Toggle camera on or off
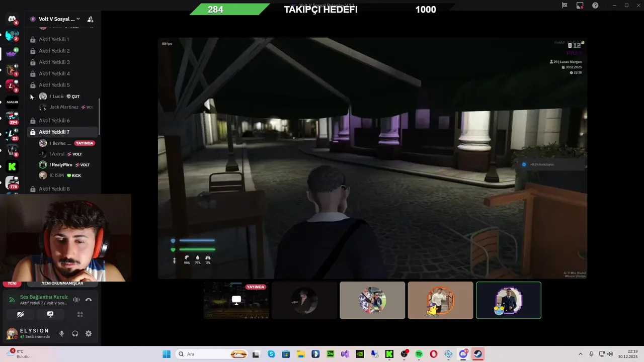 pyautogui.click(x=20, y=314)
